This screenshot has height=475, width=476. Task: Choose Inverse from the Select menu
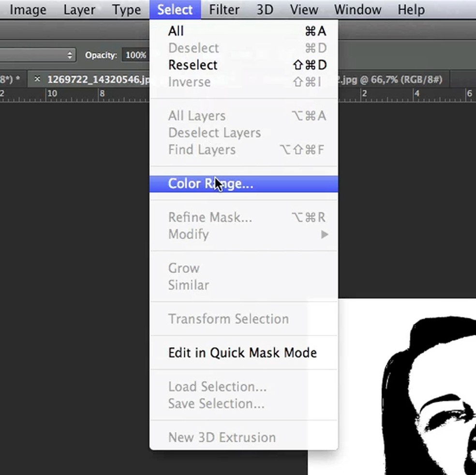[x=244, y=82]
